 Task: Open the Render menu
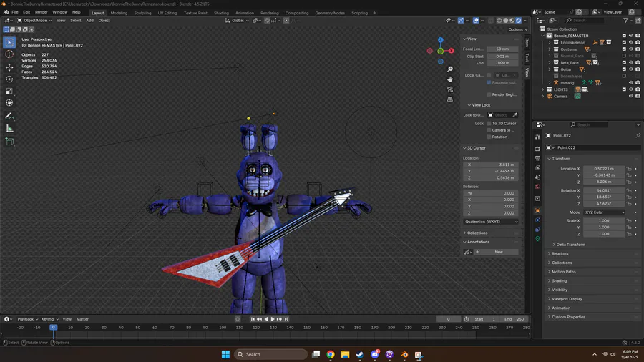pos(41,12)
